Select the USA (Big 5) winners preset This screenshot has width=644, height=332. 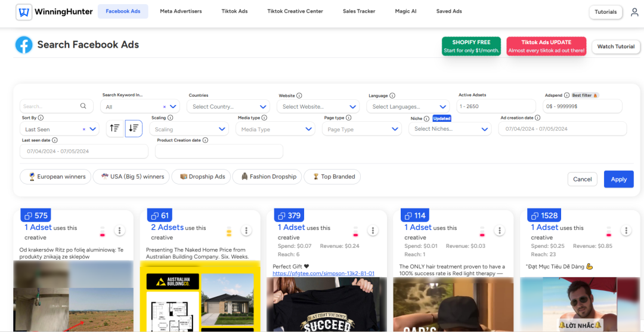(x=131, y=177)
